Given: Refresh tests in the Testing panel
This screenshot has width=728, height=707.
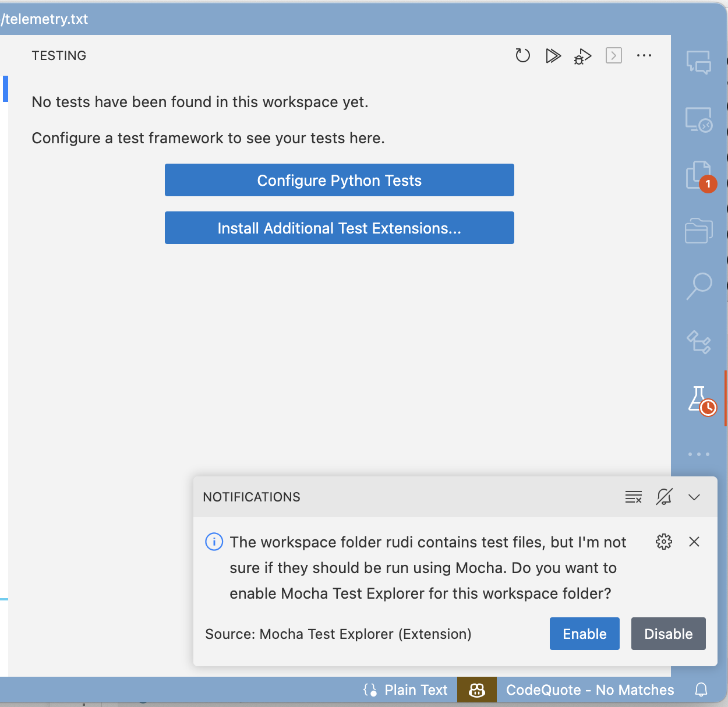Looking at the screenshot, I should 522,55.
